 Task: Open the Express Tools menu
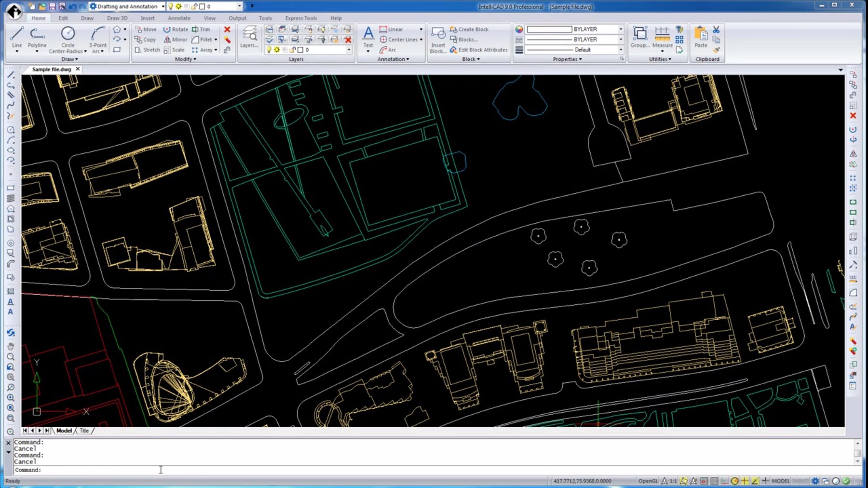tap(300, 18)
